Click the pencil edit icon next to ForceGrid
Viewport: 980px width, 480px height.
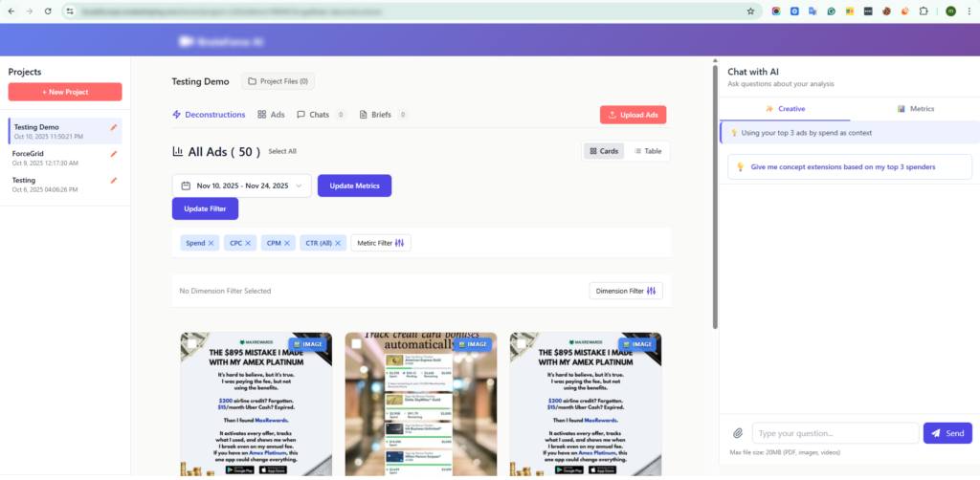tap(114, 153)
